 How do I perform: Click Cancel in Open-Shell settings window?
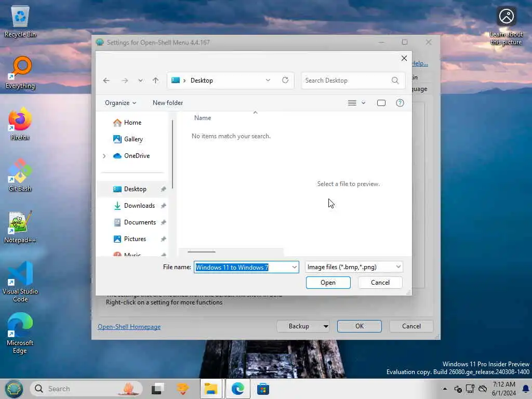[411, 326]
